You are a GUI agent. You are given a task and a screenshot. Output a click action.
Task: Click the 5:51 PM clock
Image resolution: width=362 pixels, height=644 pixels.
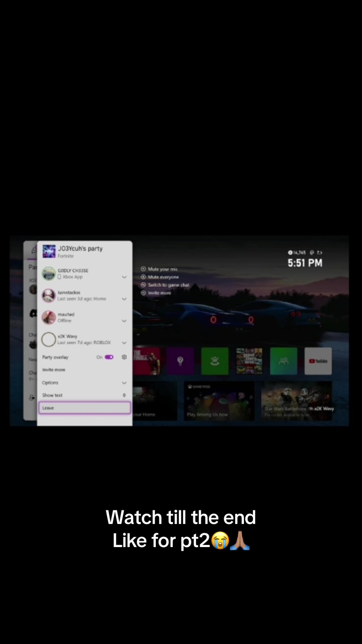pyautogui.click(x=305, y=263)
